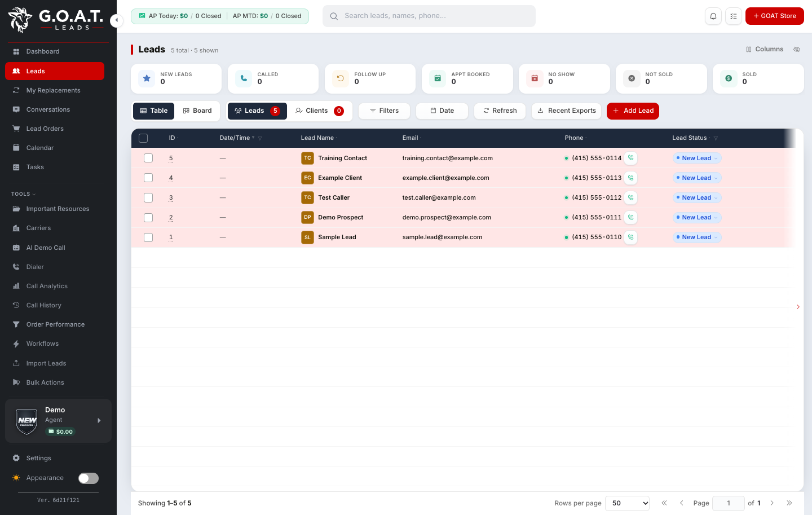Switch to the Clients tab
Viewport: 812px width, 515px height.
pyautogui.click(x=319, y=111)
